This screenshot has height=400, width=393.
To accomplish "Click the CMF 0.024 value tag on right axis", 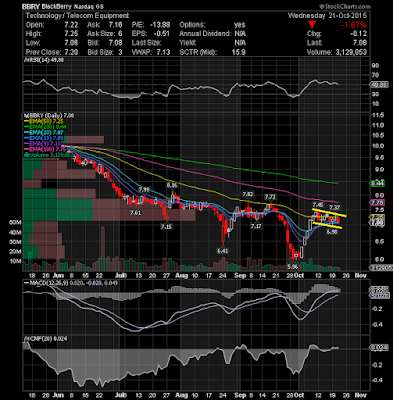I will click(379, 347).
